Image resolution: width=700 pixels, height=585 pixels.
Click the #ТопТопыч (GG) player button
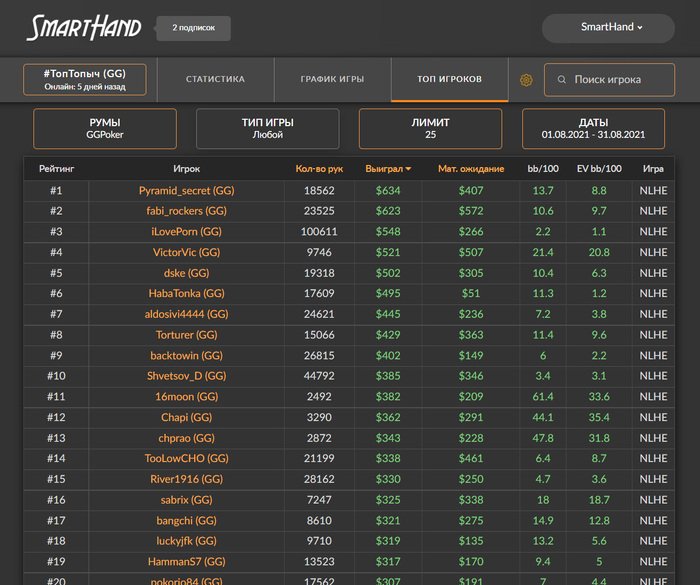[85, 80]
